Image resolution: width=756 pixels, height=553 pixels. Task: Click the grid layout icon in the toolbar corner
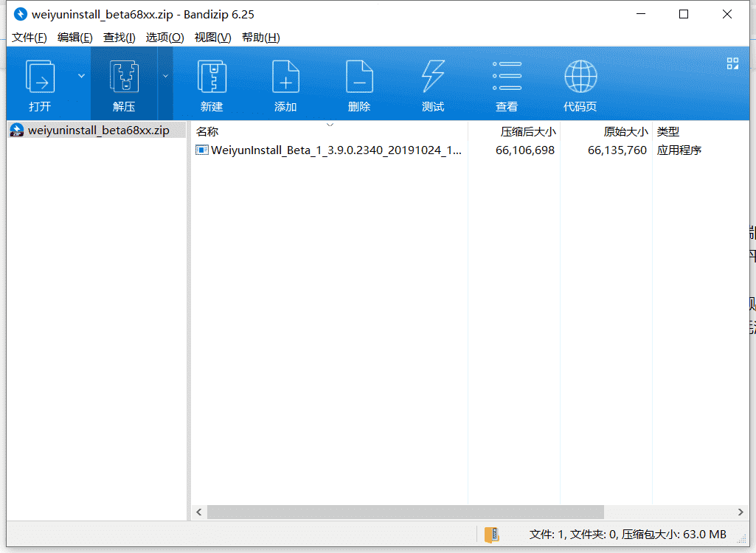click(732, 63)
